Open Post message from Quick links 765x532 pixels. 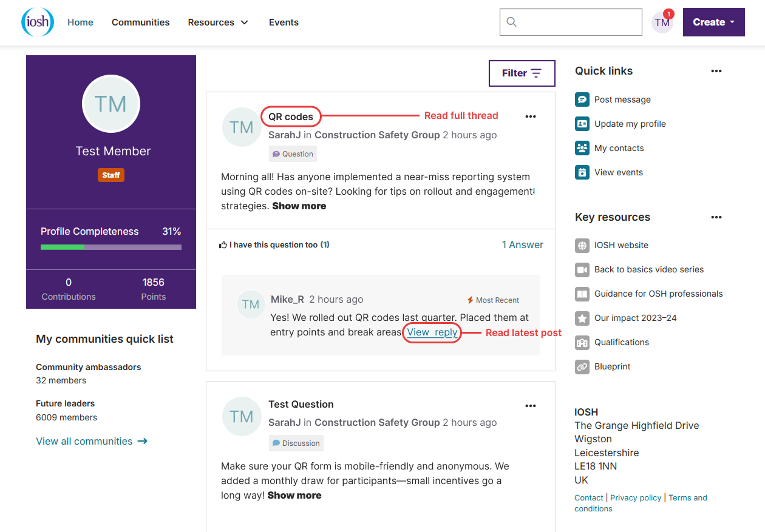click(582, 99)
